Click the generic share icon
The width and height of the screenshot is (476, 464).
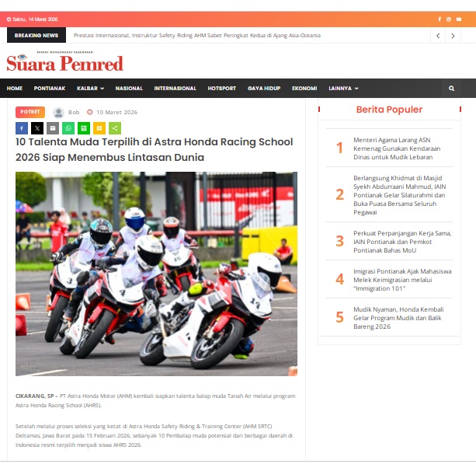[115, 128]
